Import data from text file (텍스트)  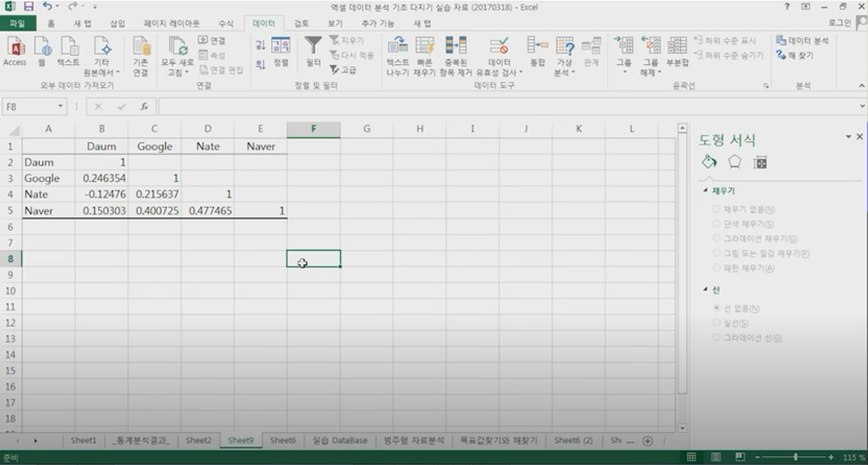68,53
